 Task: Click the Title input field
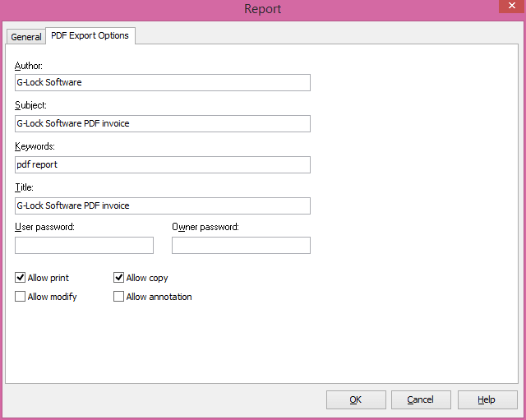[163, 205]
